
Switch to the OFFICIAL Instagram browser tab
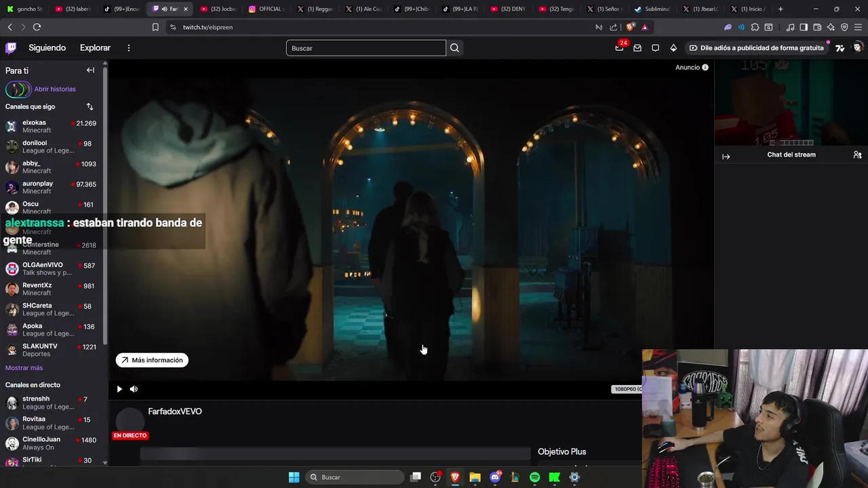pos(266,9)
